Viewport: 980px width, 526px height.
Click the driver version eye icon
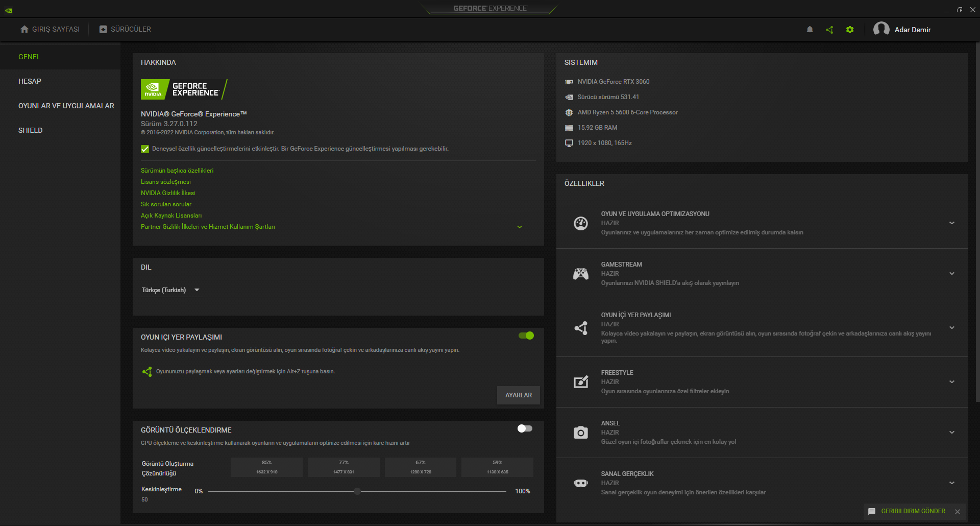tap(569, 97)
